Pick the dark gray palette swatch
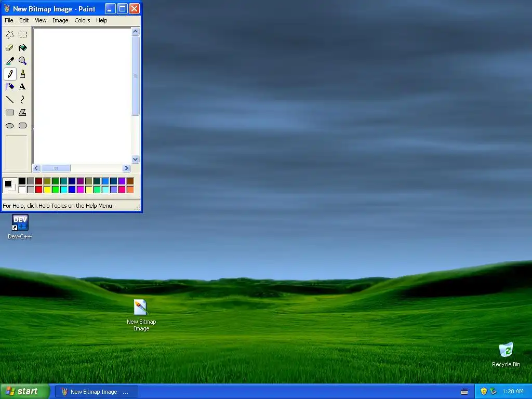Screen dimensions: 532x399 pyautogui.click(x=31, y=181)
